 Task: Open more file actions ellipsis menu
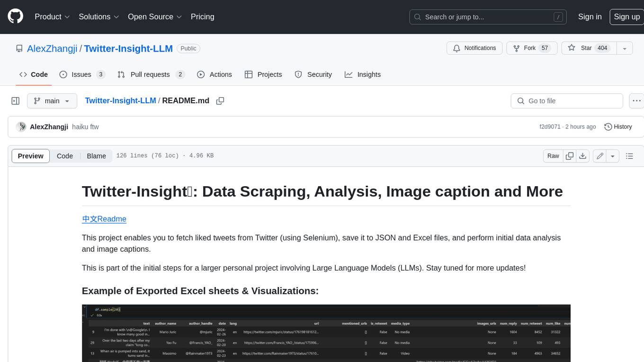point(636,101)
